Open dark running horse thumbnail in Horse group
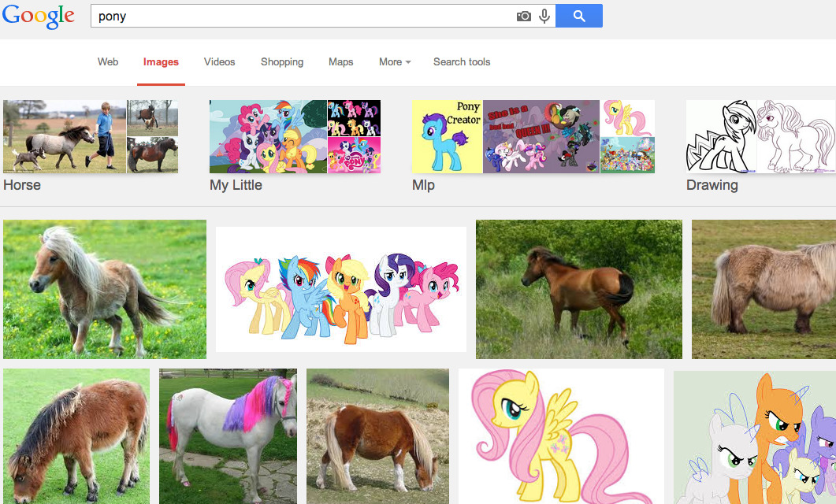The width and height of the screenshot is (836, 504). [x=153, y=118]
